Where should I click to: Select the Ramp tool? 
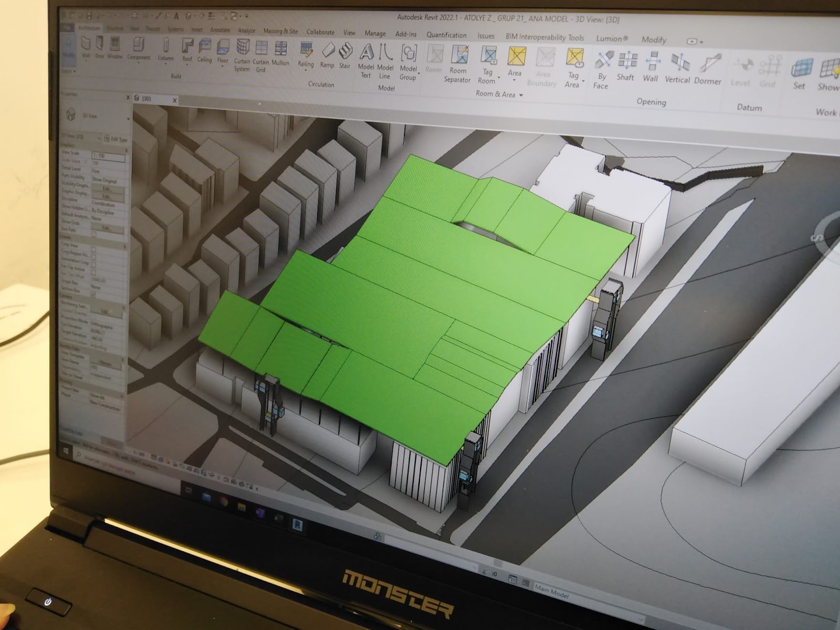point(327,56)
